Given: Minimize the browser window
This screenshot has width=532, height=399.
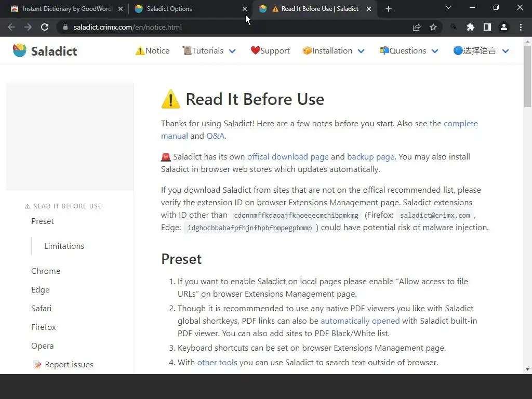Looking at the screenshot, I should tap(472, 7).
